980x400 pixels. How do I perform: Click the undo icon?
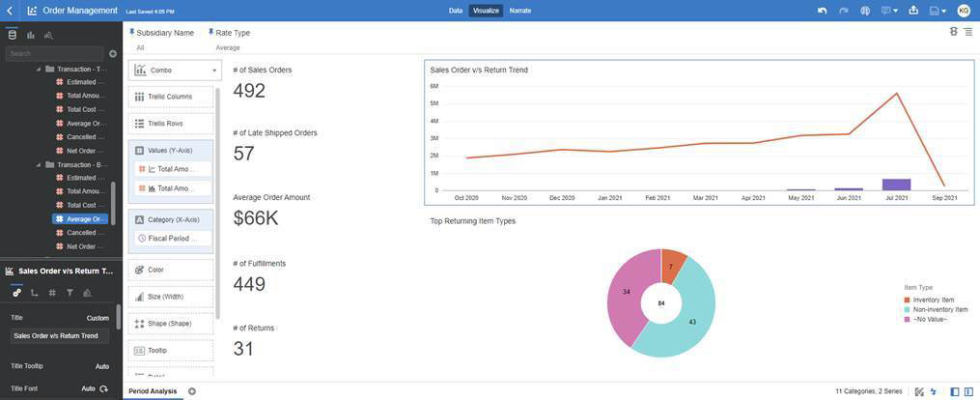[822, 11]
